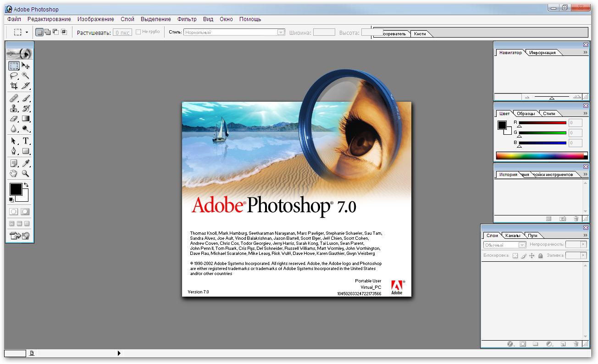Viewport: 598px width, 364px height.
Task: Select the Brush tool
Action: [26, 98]
